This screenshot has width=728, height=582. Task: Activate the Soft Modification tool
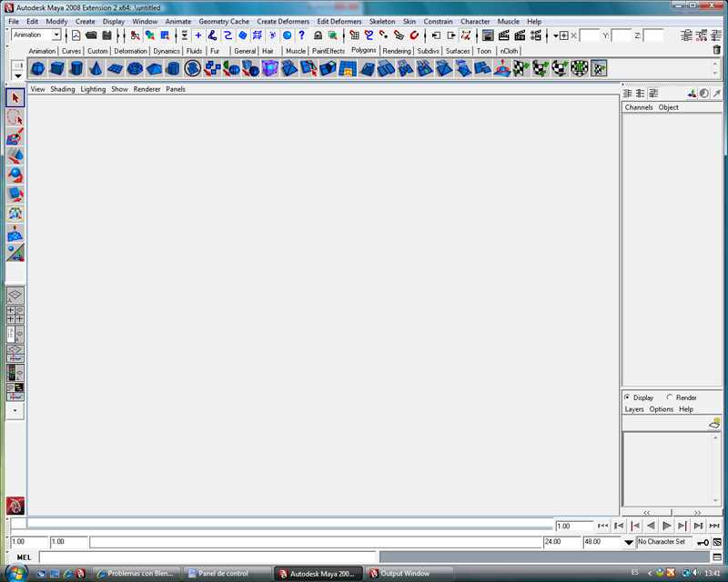15,234
